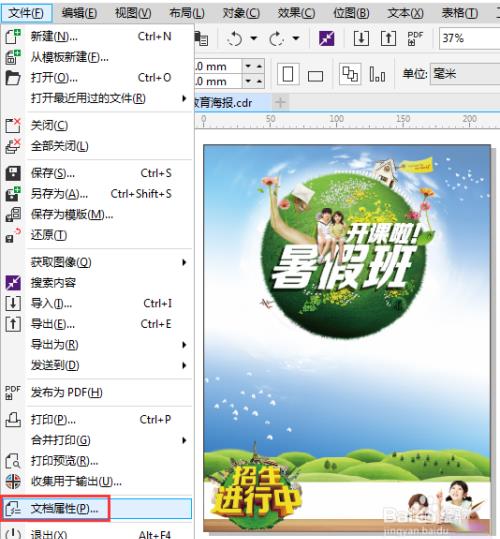Open the 文件(F) menu
Viewport: 500px width, 539px height.
pos(26,13)
